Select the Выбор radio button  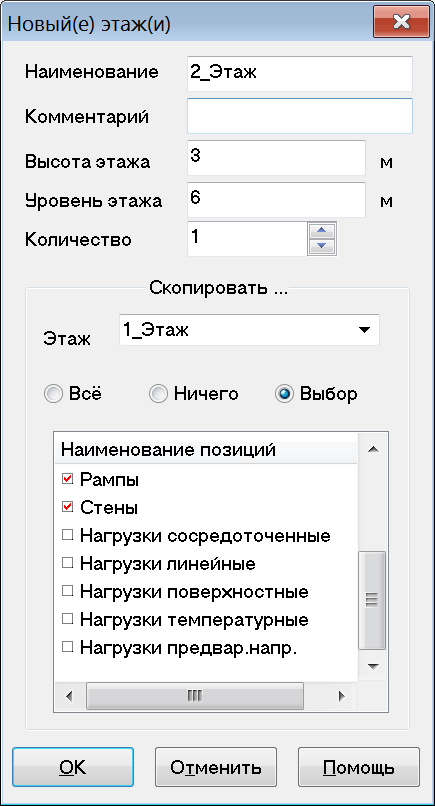pyautogui.click(x=284, y=394)
